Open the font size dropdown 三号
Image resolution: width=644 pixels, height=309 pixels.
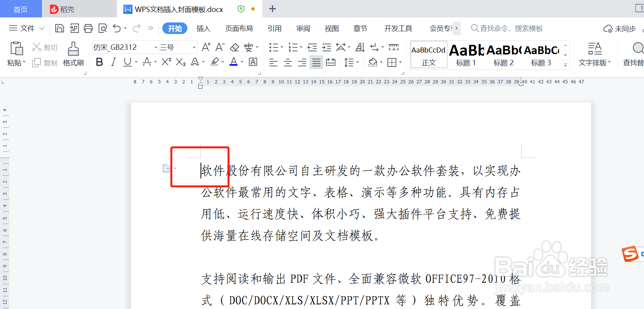tap(194, 48)
